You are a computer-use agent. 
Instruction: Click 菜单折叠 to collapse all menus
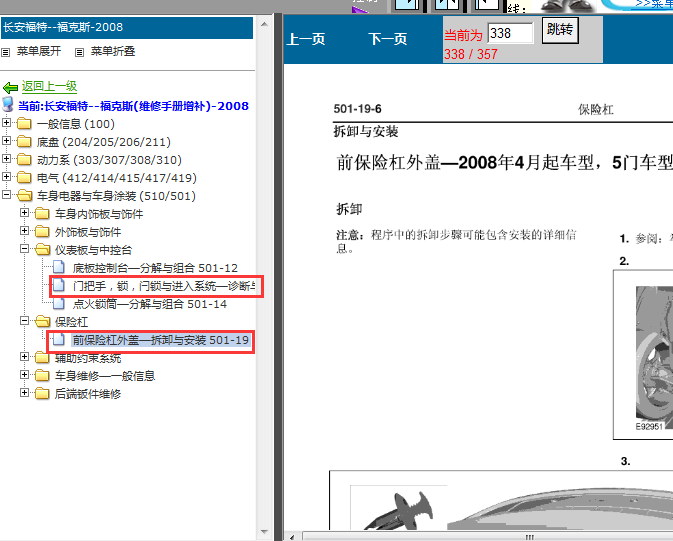coord(113,52)
